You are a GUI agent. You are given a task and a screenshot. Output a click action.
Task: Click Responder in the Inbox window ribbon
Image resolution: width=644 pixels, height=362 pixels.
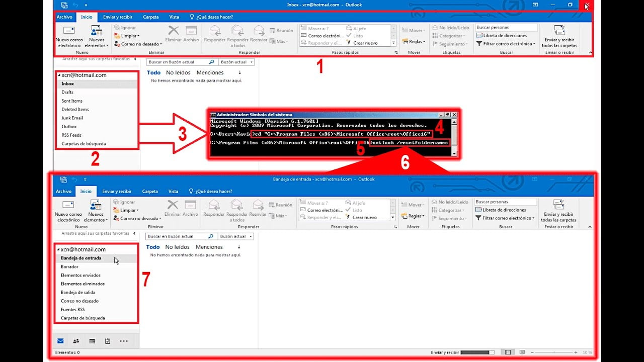[215, 34]
